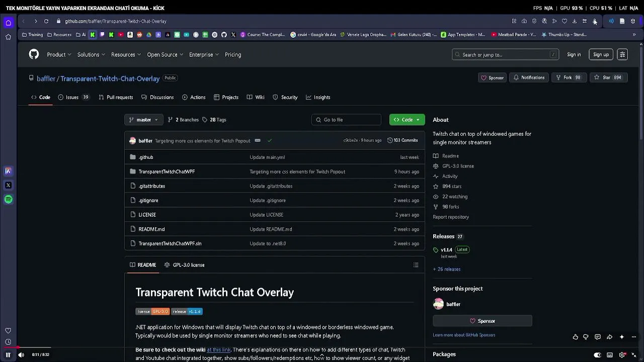Reload the page with the refresh icon
The width and height of the screenshot is (644, 362).
[46, 21]
